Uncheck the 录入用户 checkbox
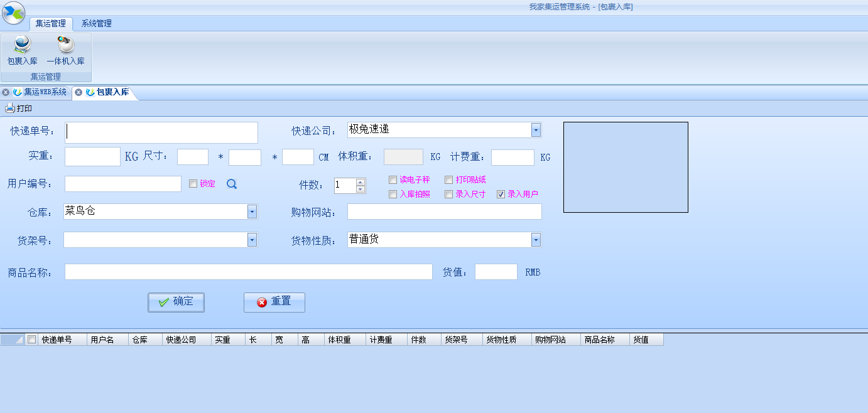The width and height of the screenshot is (868, 413). click(501, 195)
